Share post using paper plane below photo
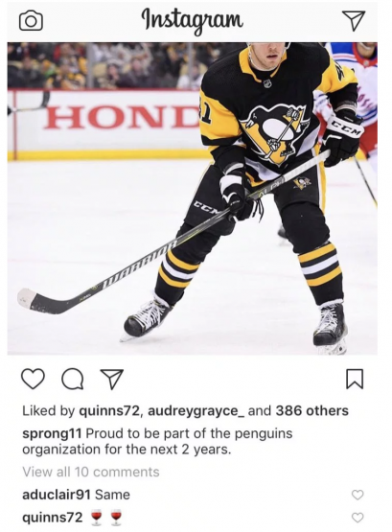Image resolution: width=392 pixels, height=532 pixels. (111, 379)
